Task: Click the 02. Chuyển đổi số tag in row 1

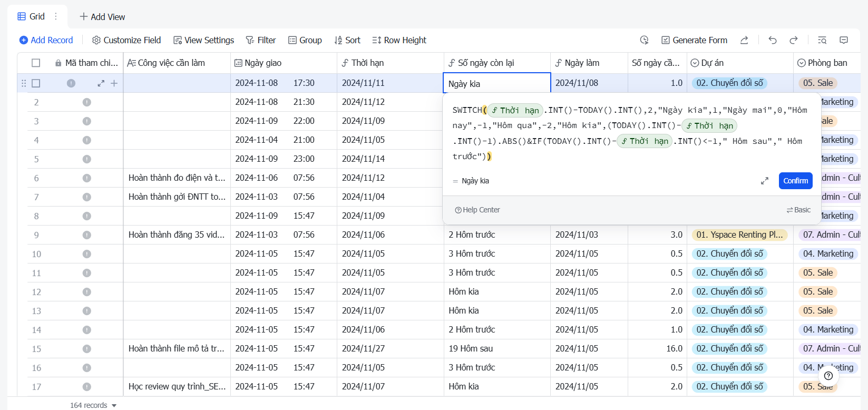Action: pos(729,83)
